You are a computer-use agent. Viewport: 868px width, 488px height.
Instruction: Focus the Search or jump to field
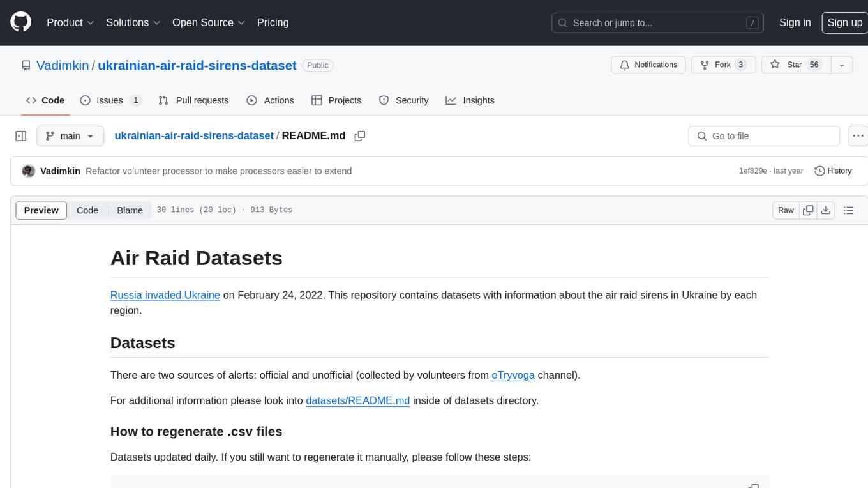(x=658, y=23)
